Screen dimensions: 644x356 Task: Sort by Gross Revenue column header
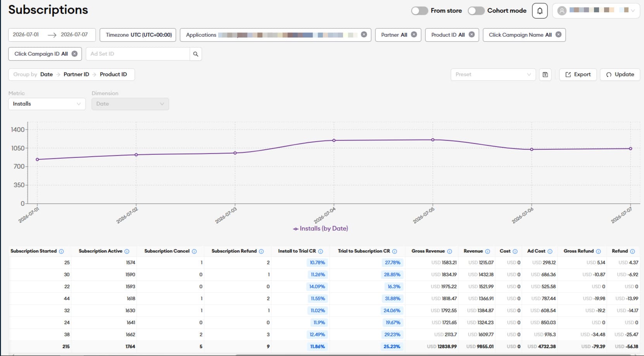pos(428,251)
